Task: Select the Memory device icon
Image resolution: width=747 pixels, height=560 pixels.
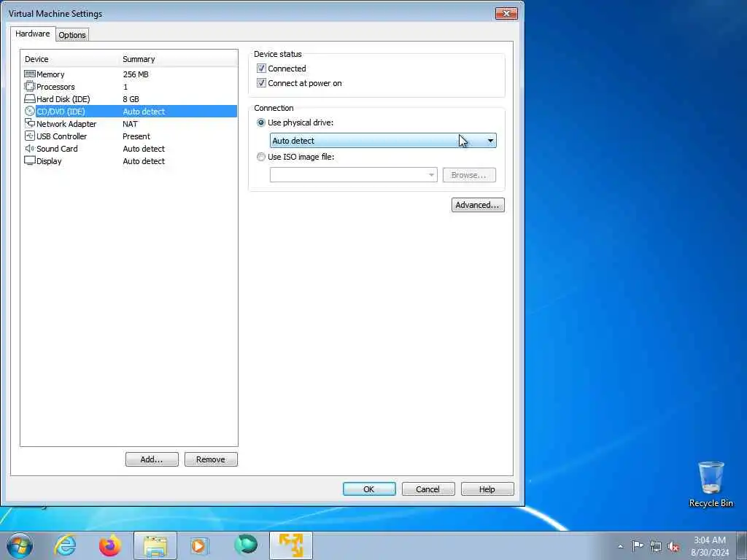Action: click(x=29, y=74)
